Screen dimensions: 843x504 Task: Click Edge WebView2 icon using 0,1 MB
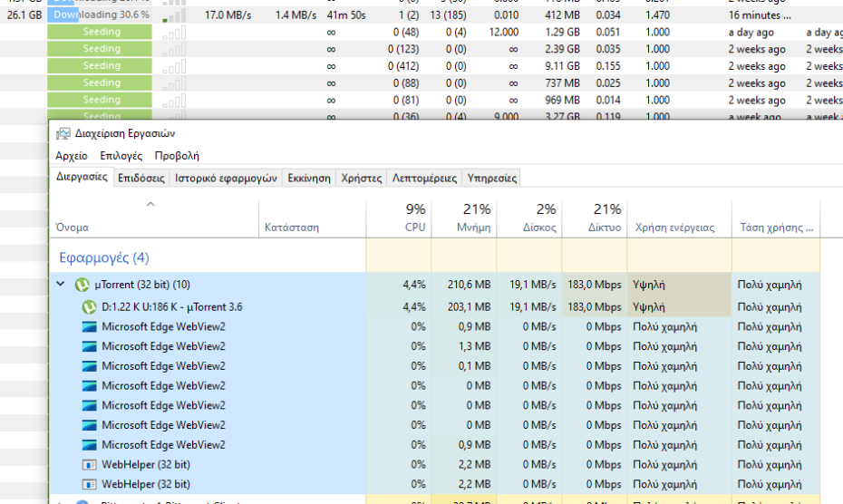89,366
